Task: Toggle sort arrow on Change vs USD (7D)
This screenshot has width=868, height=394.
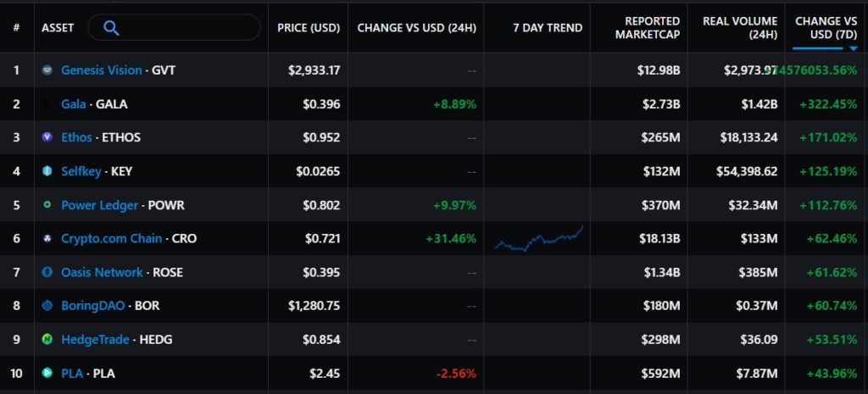Action: tap(852, 49)
